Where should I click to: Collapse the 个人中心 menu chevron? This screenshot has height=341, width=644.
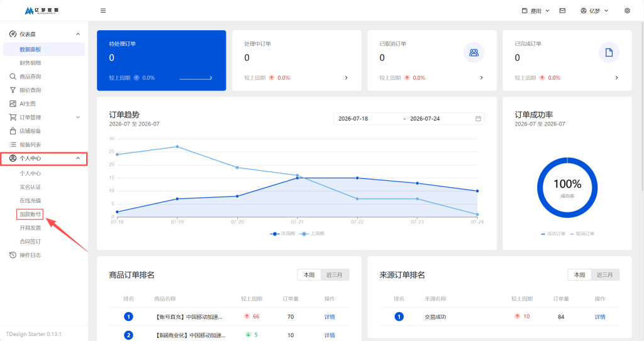coord(78,158)
